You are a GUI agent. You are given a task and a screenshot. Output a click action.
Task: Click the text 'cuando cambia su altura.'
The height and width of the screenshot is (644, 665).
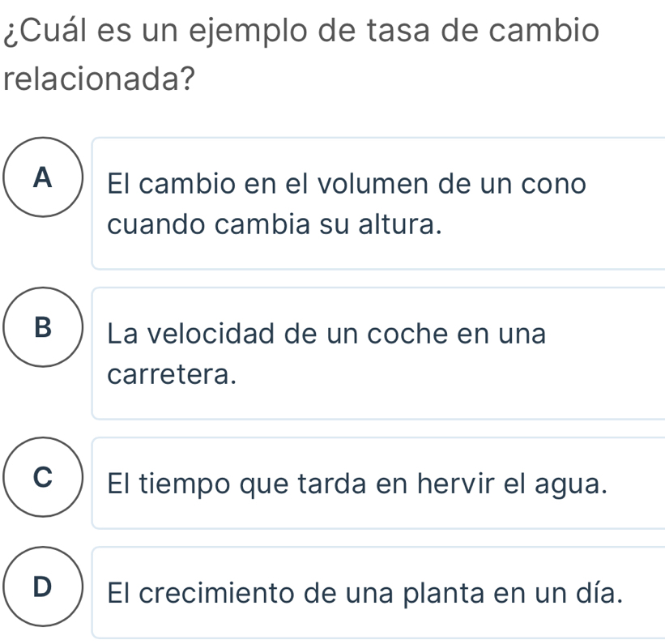tap(275, 224)
